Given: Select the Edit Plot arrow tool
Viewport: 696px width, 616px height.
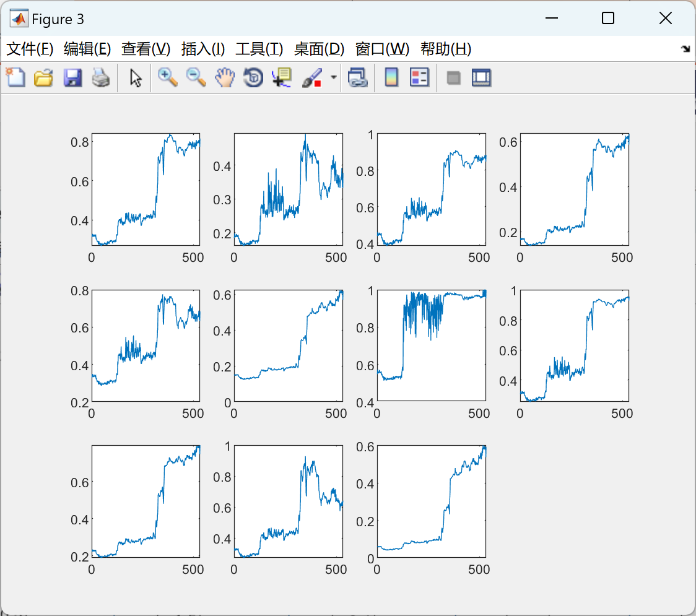Looking at the screenshot, I should (136, 77).
